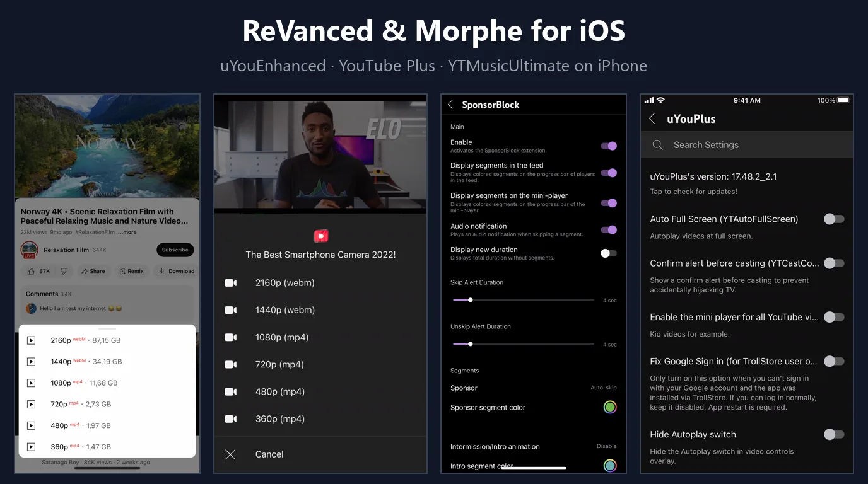Open the Comments 3.4K section
Viewport: 868px width, 484px height.
tap(107, 302)
